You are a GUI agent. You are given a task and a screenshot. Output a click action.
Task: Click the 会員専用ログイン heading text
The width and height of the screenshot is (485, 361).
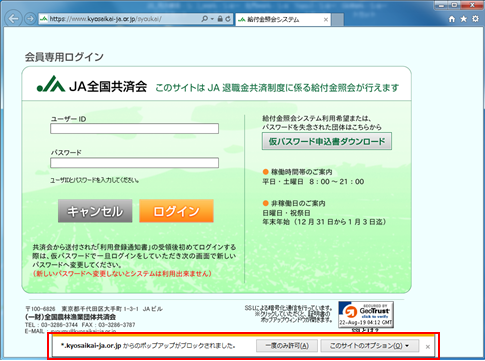click(64, 57)
